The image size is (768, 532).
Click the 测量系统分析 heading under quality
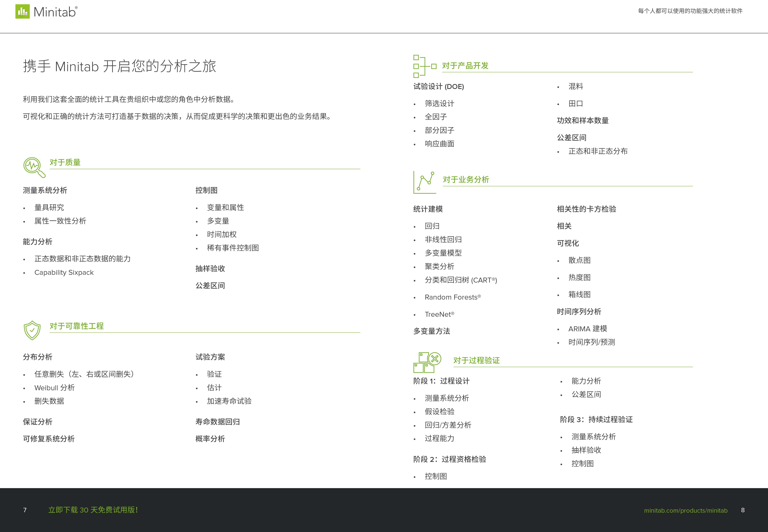[x=45, y=190]
